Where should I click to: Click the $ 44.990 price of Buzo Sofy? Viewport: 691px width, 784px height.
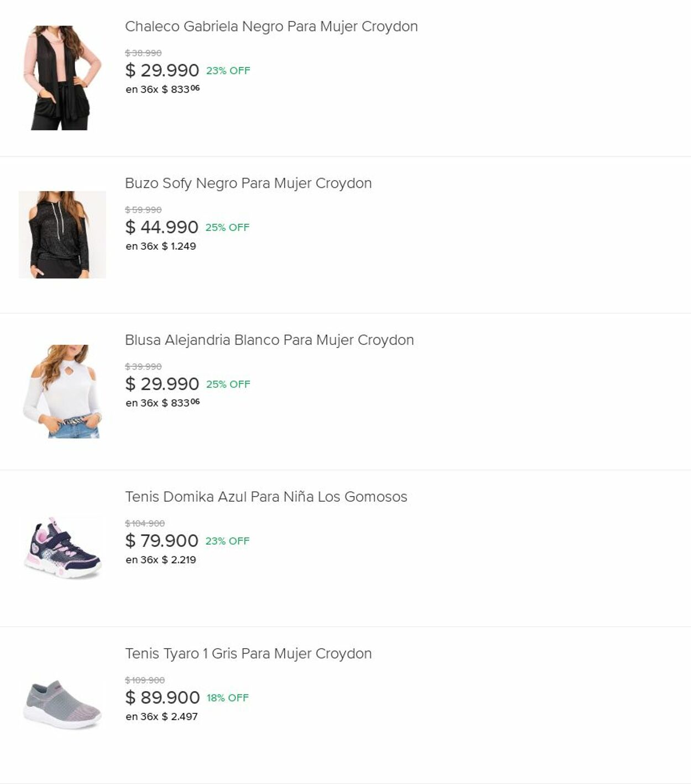(161, 228)
